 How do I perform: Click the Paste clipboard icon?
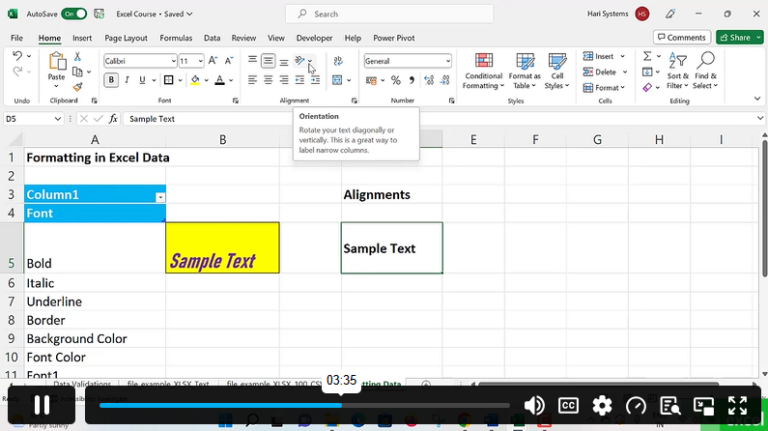57,62
